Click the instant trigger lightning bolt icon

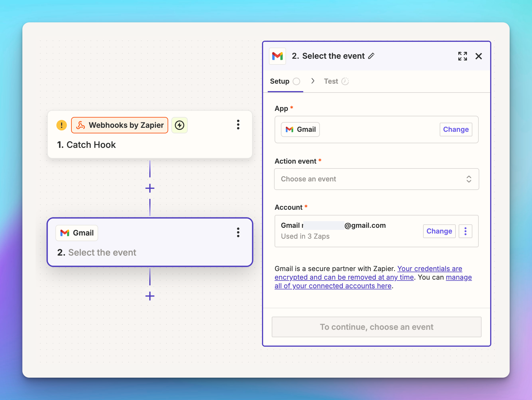click(179, 125)
